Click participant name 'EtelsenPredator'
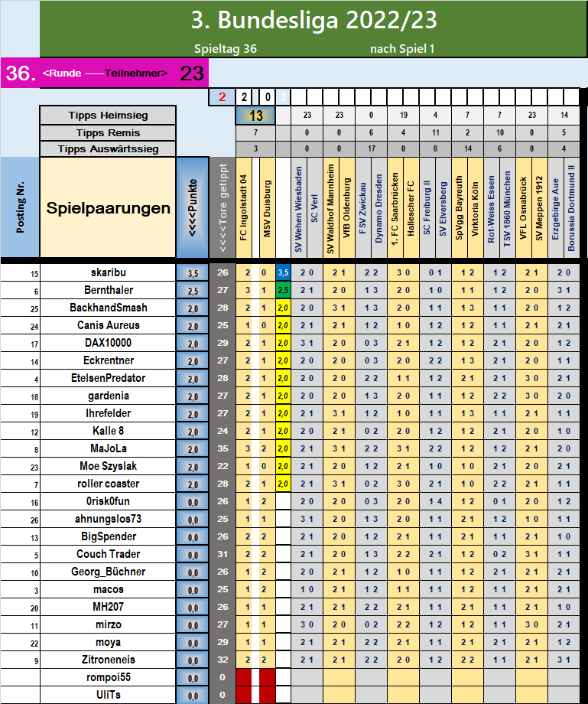588x704 pixels. (108, 378)
